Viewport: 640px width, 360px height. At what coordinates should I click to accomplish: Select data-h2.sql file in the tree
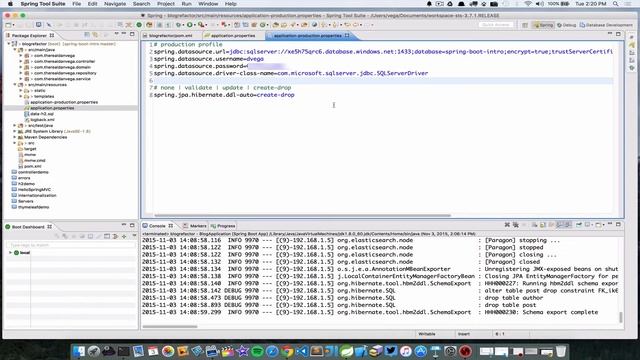42,114
